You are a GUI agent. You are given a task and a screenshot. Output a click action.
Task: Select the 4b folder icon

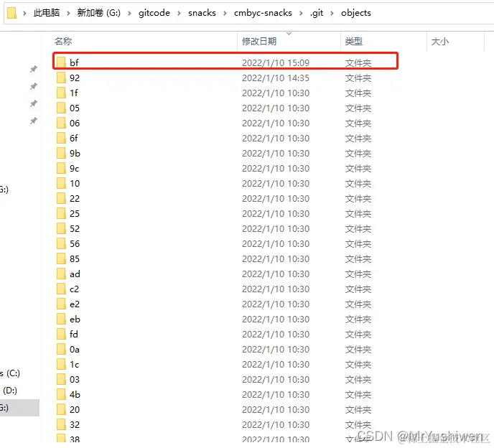click(x=61, y=395)
